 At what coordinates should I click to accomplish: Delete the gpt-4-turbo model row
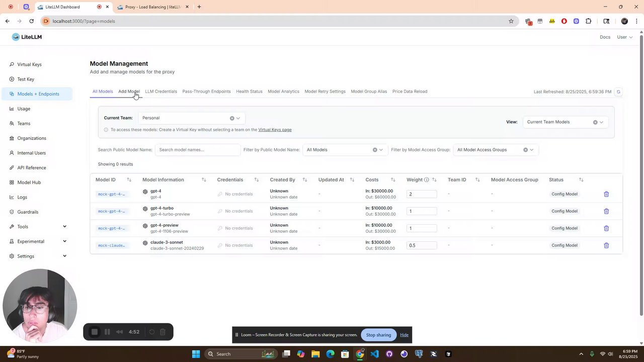pos(606,211)
